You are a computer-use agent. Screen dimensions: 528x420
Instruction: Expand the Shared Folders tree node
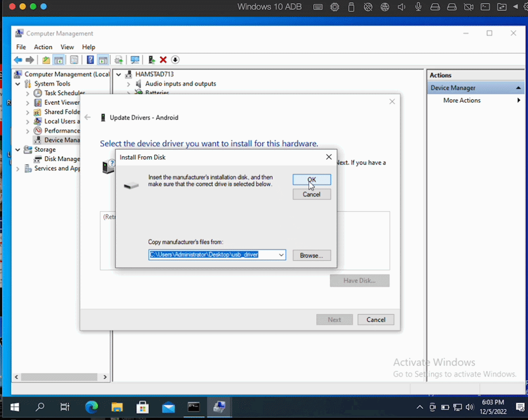coord(27,112)
